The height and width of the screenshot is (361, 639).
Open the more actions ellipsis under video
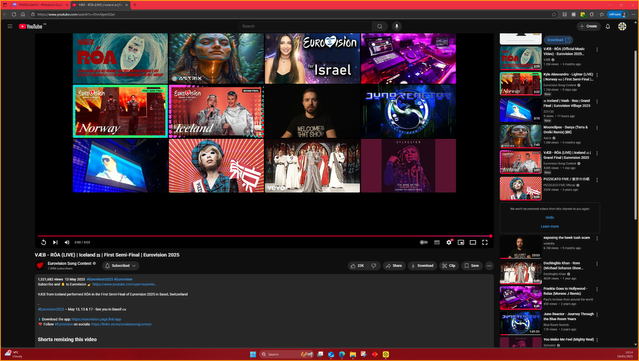489,266
